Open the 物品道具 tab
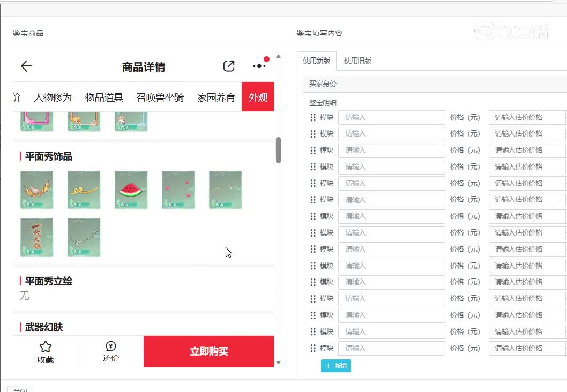This screenshot has height=392, width=567. pos(104,97)
